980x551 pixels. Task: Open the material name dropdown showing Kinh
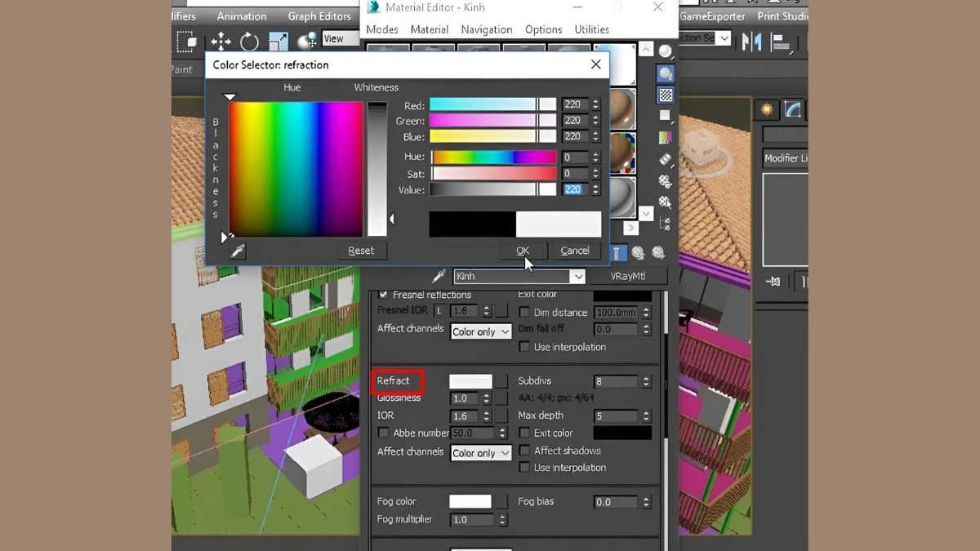tap(577, 276)
